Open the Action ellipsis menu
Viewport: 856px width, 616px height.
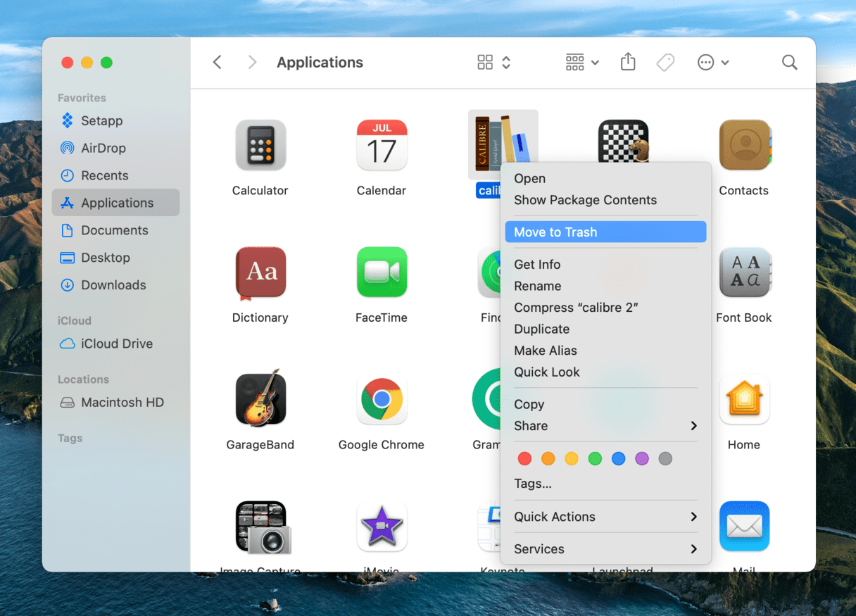click(x=713, y=63)
